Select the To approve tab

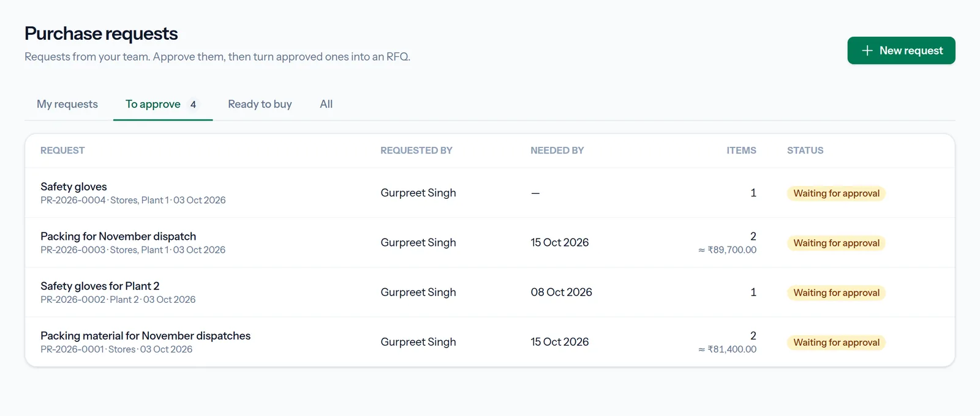(x=163, y=104)
